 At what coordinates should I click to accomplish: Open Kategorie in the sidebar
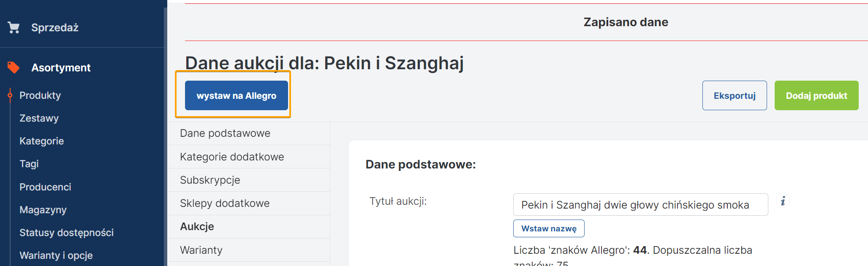pos(41,141)
